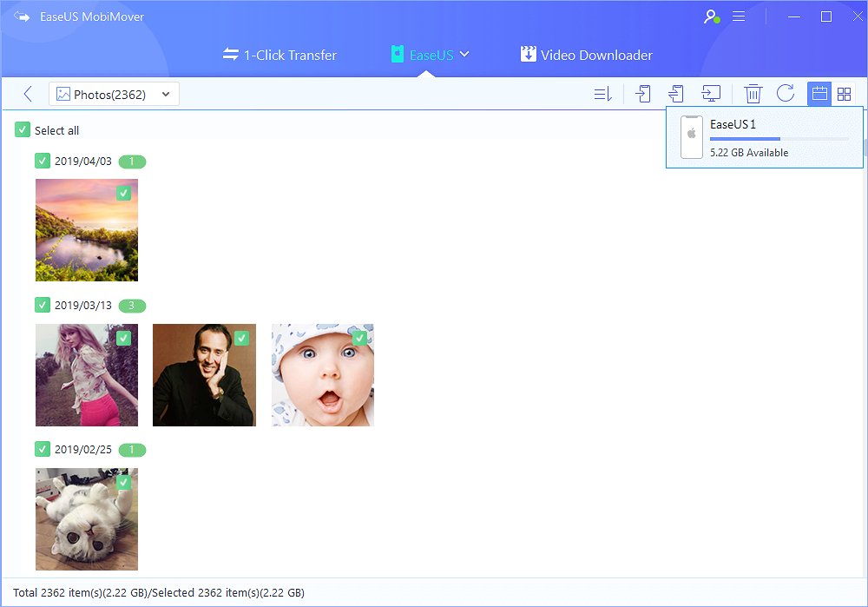868x607 pixels.
Task: Click the 1-Click Transfer arrows icon
Action: pos(230,55)
